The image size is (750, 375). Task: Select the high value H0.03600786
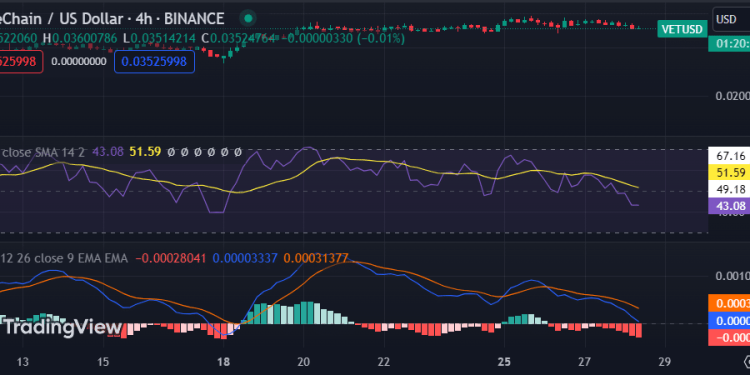pos(80,38)
